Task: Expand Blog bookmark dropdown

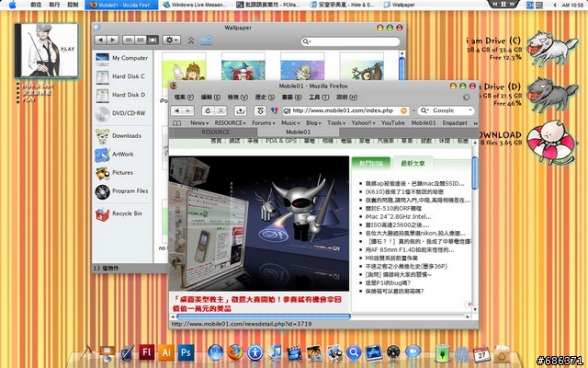Action: pyautogui.click(x=313, y=123)
